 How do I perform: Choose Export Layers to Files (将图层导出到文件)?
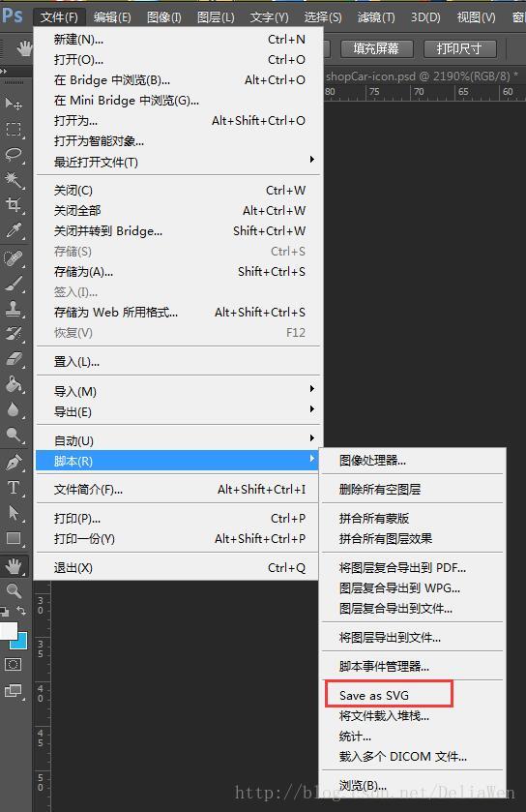point(412,638)
